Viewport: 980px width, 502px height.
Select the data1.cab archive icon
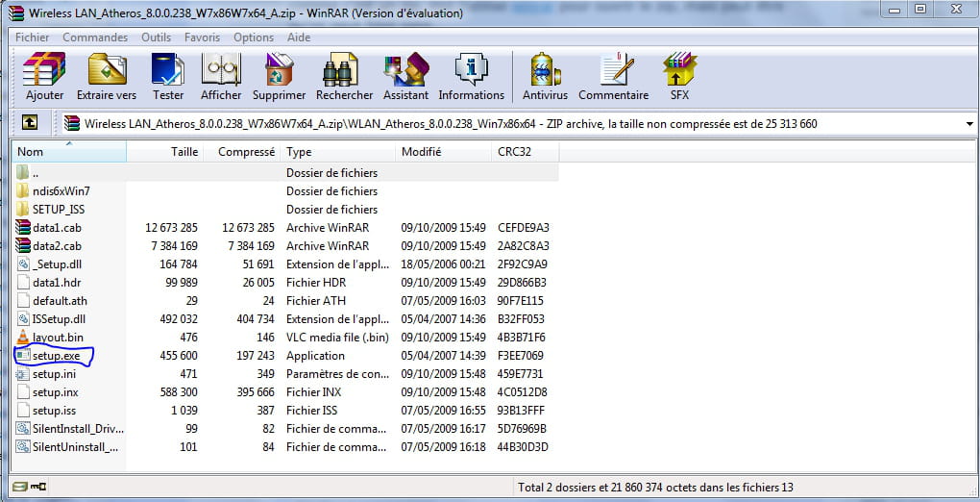coord(23,228)
